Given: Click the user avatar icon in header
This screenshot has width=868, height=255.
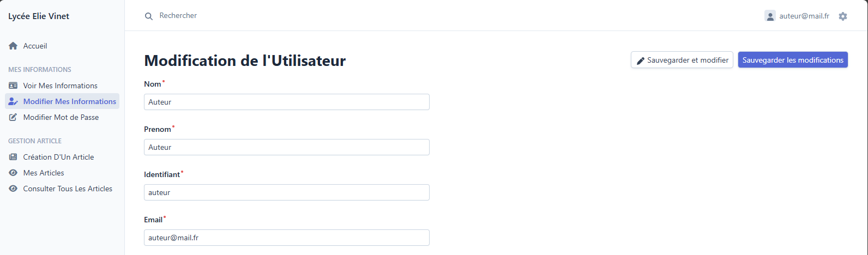Looking at the screenshot, I should click(x=770, y=16).
